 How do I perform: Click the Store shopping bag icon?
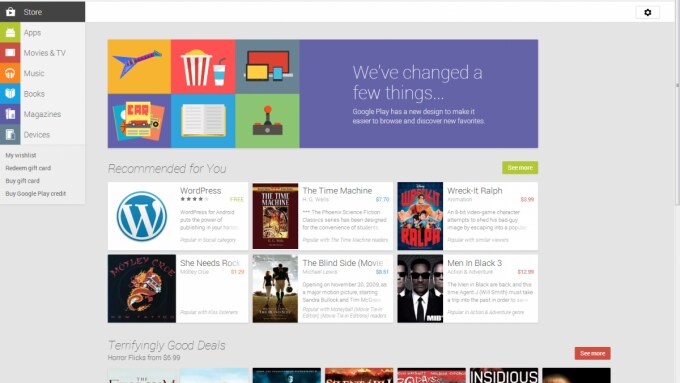10,12
